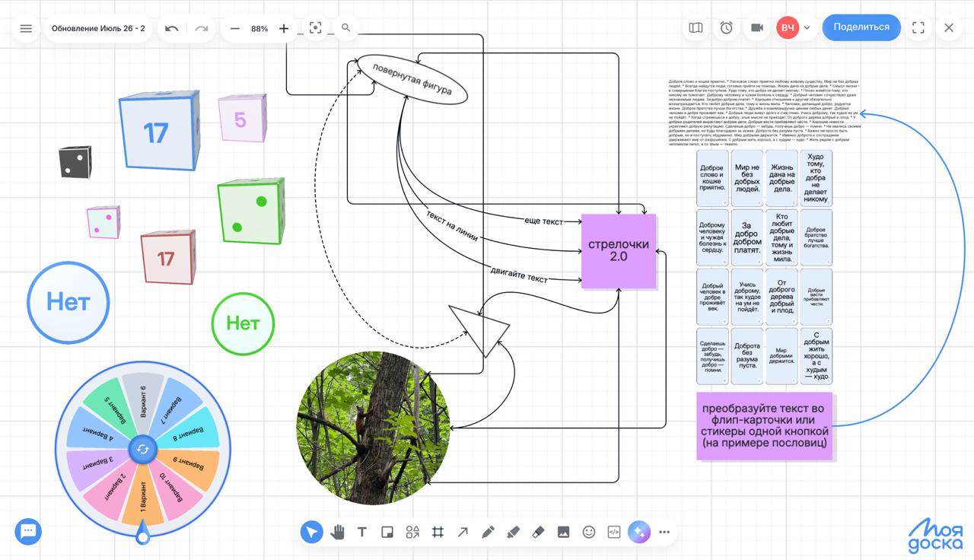Select the highlighter marker tool
The height and width of the screenshot is (560, 974).
513,532
